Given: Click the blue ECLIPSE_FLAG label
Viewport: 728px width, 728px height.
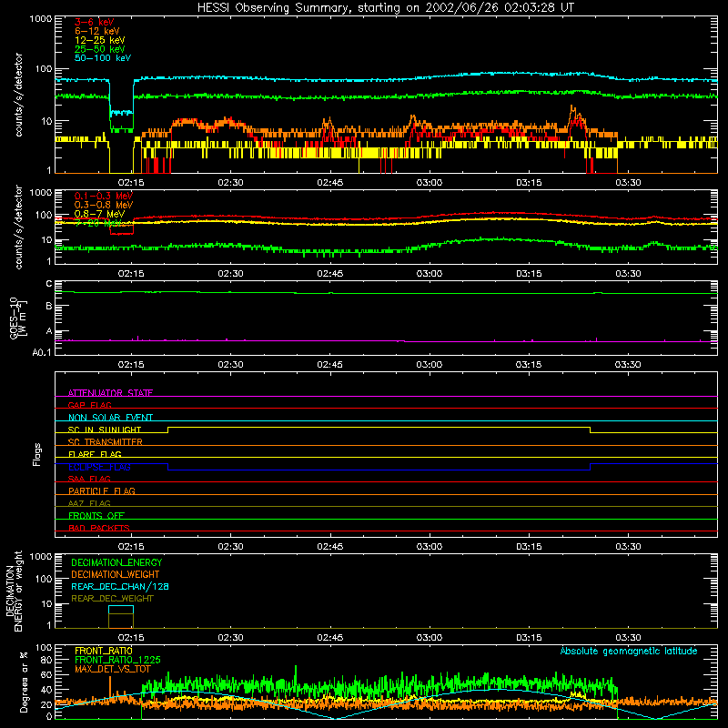Looking at the screenshot, I should coord(99,467).
